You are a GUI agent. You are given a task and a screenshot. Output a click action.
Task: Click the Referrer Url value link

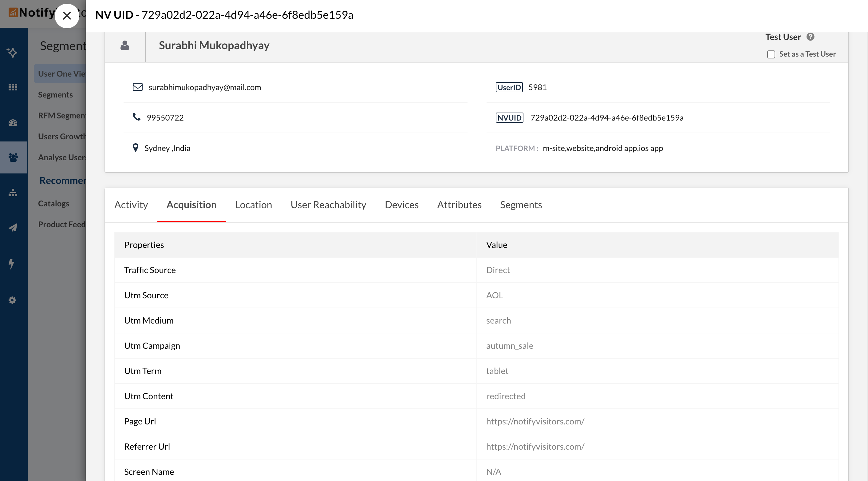tap(535, 446)
